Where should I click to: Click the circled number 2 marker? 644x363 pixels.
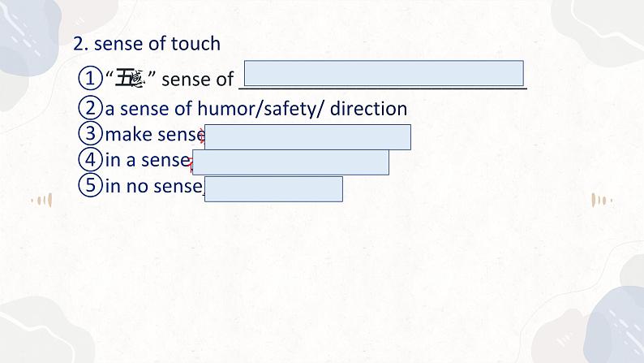(x=89, y=108)
